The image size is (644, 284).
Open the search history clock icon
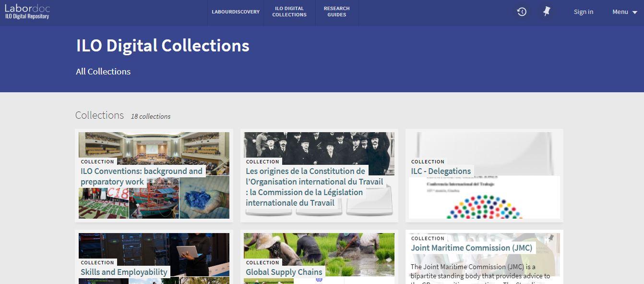(522, 12)
